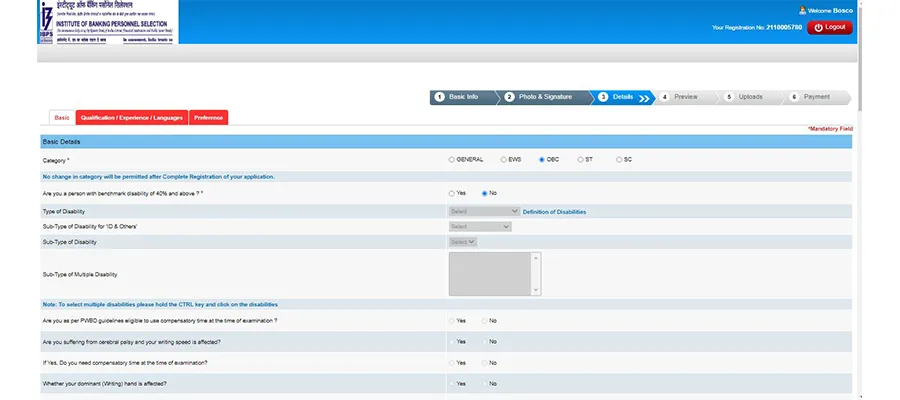Choose No for need compensatory time question

coord(484,363)
